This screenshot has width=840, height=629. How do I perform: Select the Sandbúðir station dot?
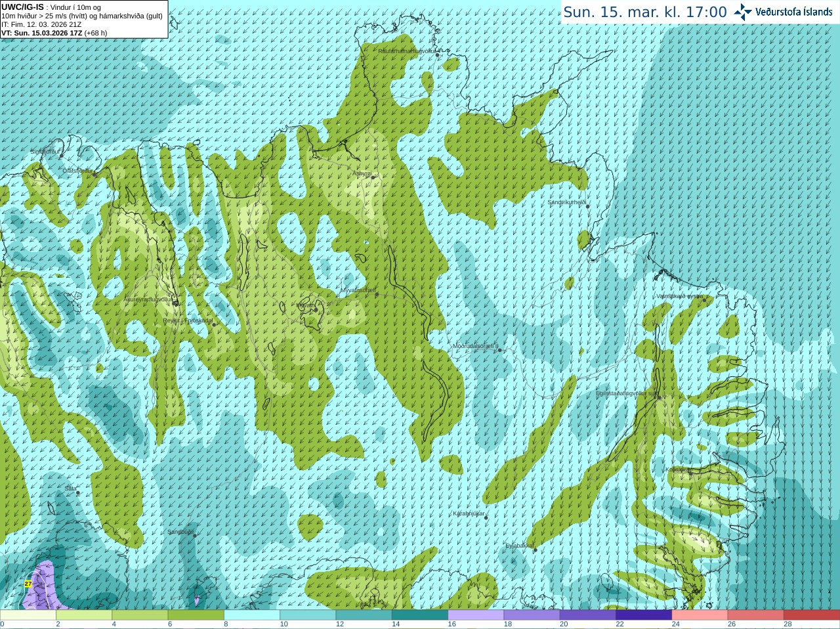(195, 536)
